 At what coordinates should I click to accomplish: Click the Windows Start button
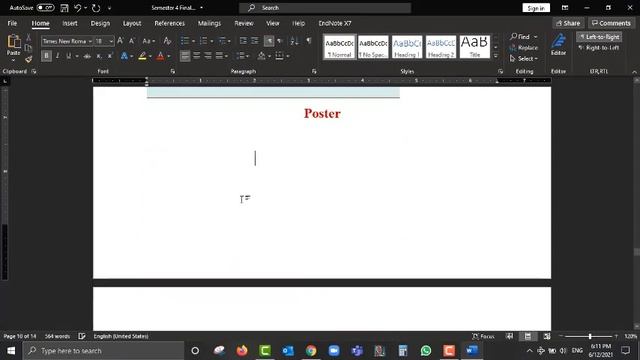click(11, 351)
